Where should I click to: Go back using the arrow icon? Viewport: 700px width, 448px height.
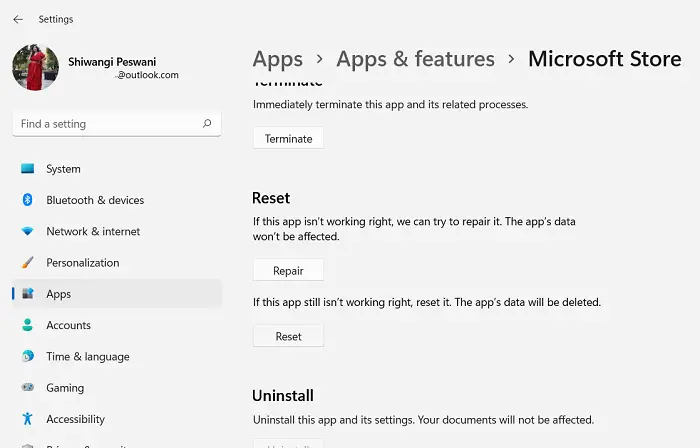point(18,19)
